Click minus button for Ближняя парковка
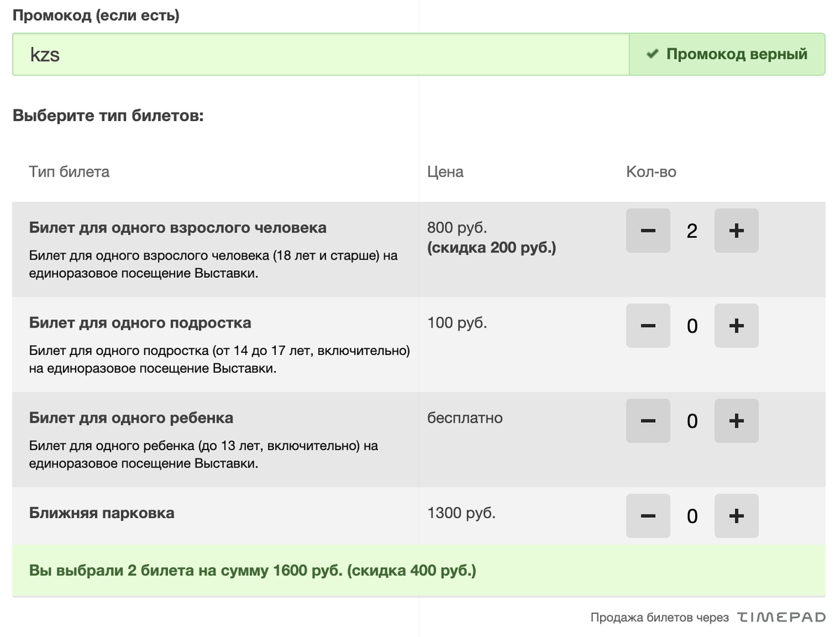Screen dimensions: 840x637 tap(647, 516)
